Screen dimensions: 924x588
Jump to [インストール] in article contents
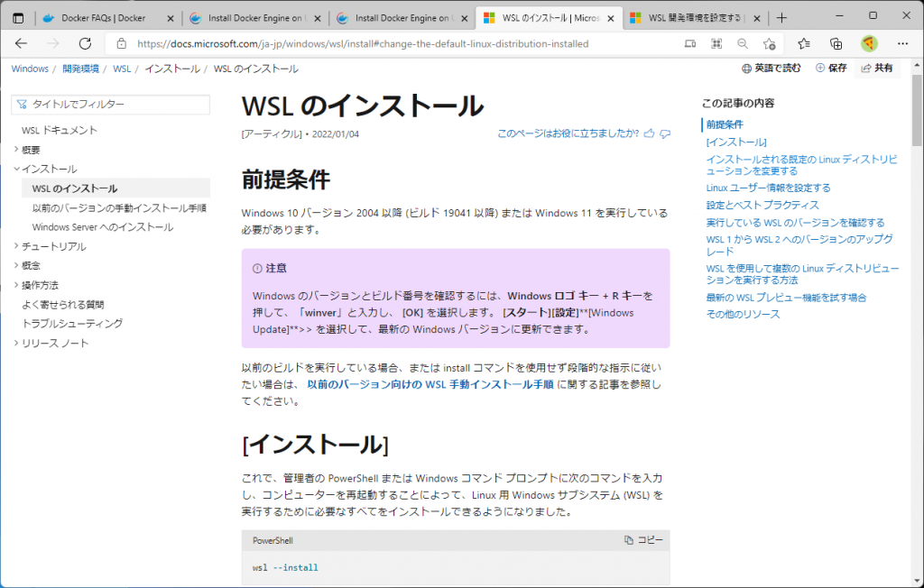pos(736,142)
